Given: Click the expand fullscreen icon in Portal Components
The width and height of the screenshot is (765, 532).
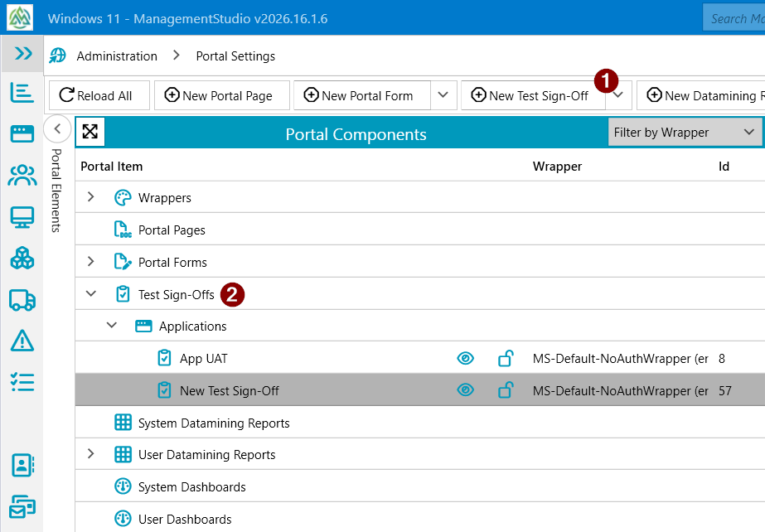Looking at the screenshot, I should point(90,132).
